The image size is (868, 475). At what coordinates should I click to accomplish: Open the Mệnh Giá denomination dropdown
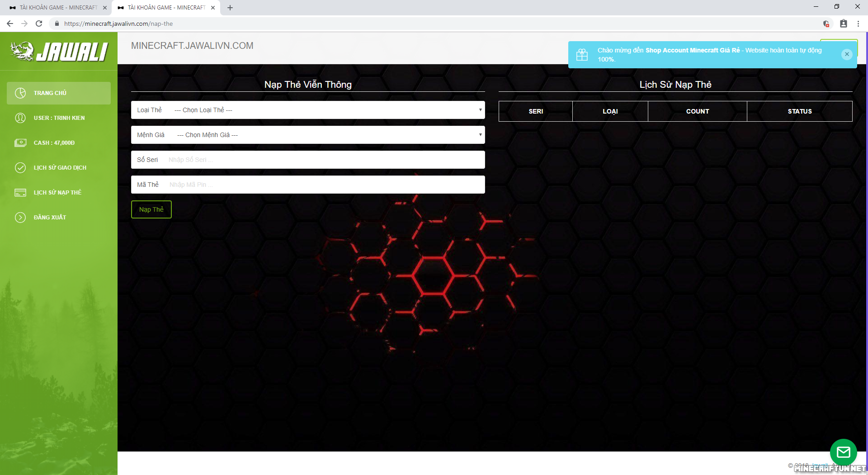click(308, 135)
